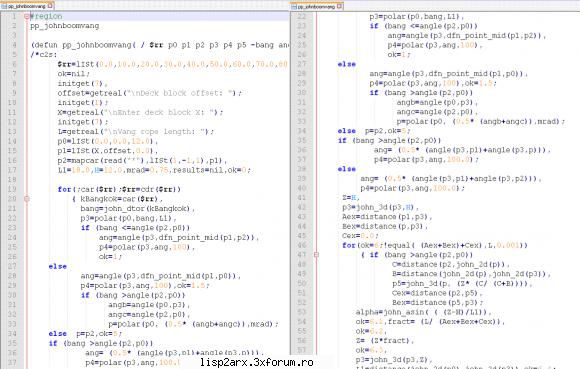This screenshot has height=369, width=580.
Task: Click the for(ok=6;!equal line in right pane
Action: click(x=435, y=245)
